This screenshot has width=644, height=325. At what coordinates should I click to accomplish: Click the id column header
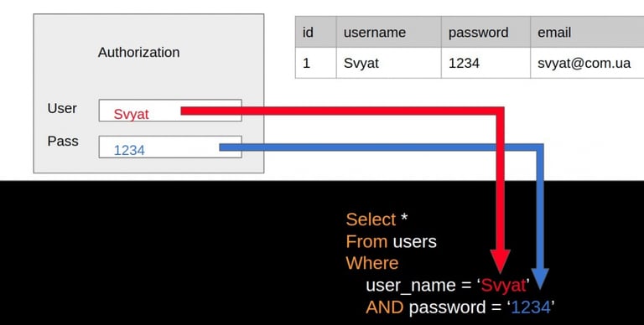click(316, 32)
